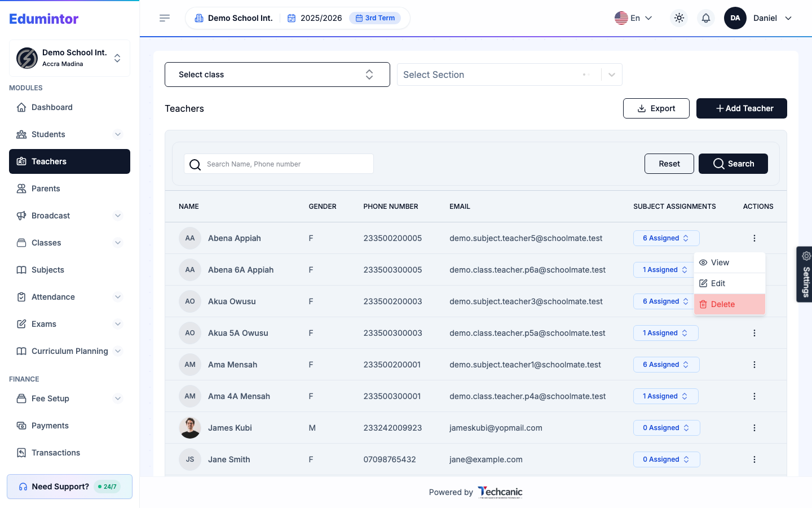
Task: Open the Select class dropdown
Action: click(277, 75)
